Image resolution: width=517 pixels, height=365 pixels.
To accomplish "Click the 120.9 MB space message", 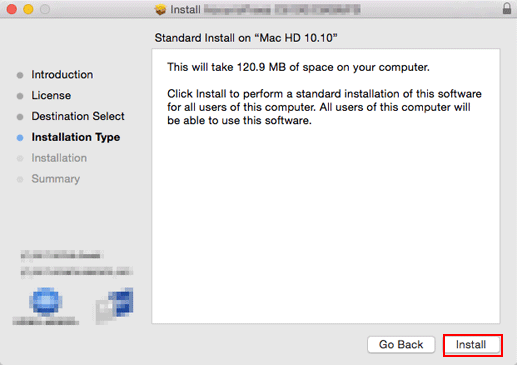I will point(298,67).
